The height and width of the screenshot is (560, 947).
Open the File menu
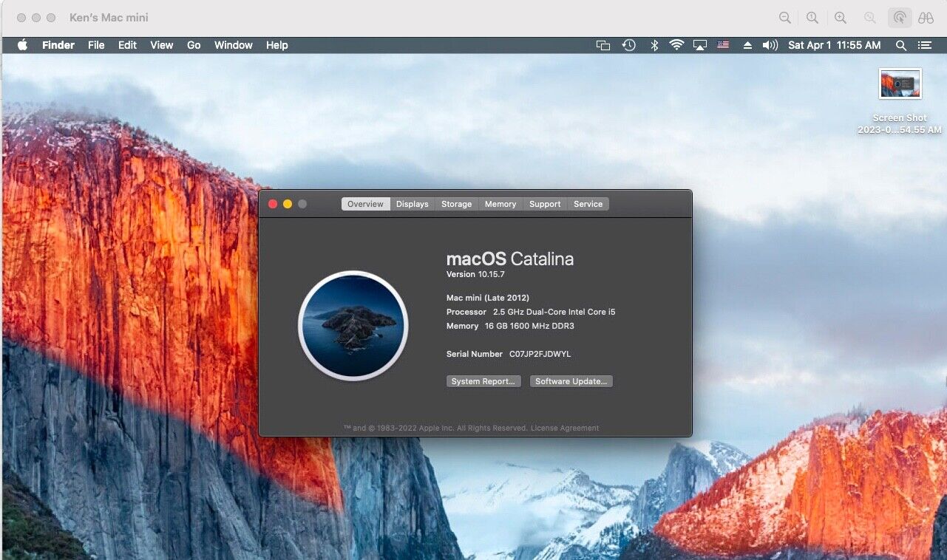[x=96, y=45]
